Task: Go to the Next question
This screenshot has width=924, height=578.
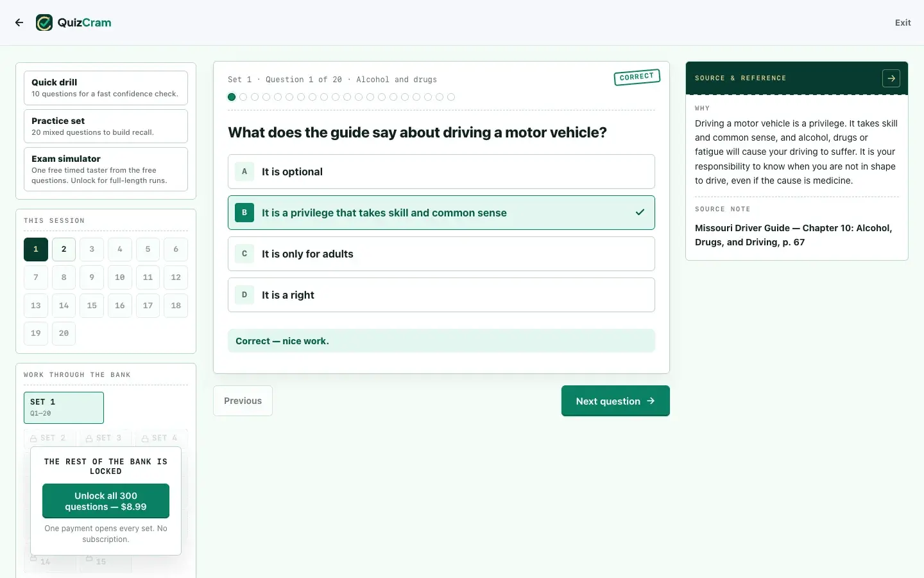Action: click(615, 401)
